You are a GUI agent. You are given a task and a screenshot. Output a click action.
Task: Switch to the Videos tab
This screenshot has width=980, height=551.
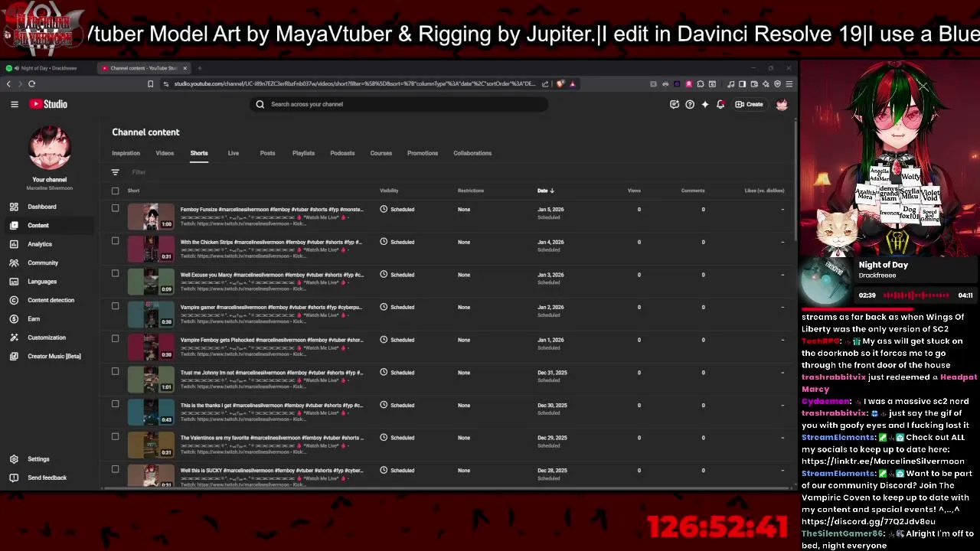point(165,153)
